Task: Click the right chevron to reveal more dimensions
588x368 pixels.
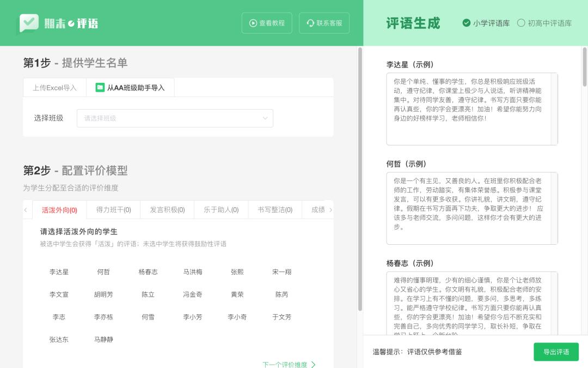Action: click(x=331, y=209)
